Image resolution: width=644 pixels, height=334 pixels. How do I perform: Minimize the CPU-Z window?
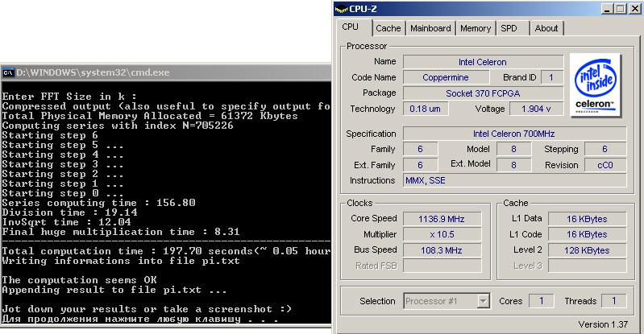(608, 9)
